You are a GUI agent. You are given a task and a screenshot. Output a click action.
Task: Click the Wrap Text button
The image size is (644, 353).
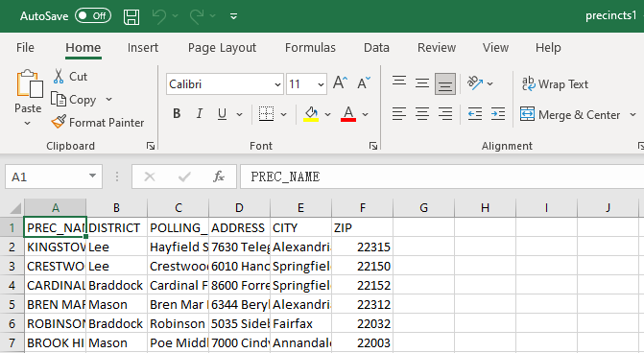pos(555,84)
